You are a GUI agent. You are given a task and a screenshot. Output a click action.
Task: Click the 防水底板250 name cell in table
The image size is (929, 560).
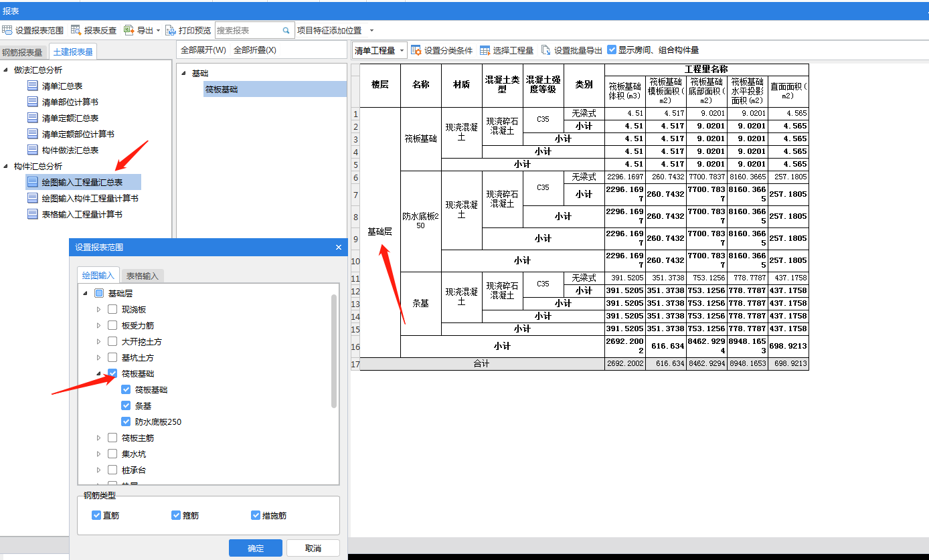(420, 221)
